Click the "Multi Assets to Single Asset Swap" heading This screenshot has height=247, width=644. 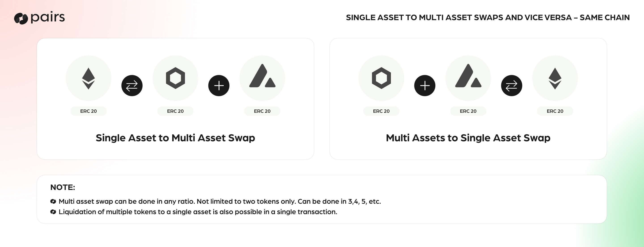pos(468,138)
